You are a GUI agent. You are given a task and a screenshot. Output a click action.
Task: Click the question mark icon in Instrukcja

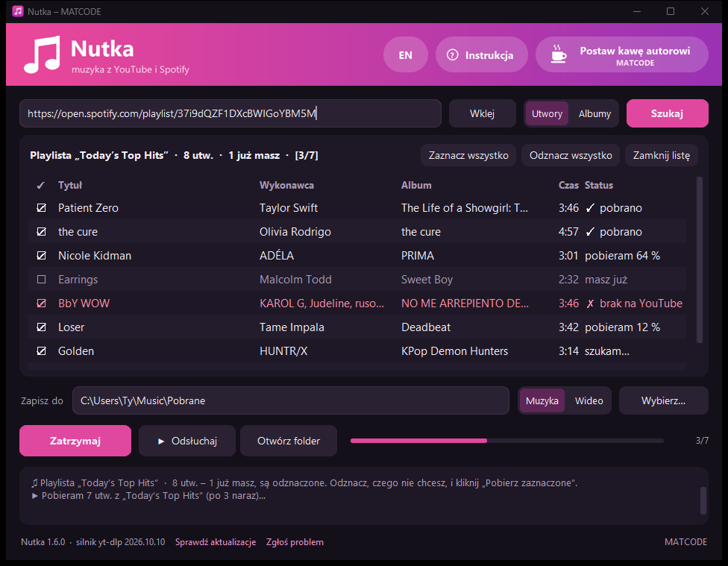452,54
